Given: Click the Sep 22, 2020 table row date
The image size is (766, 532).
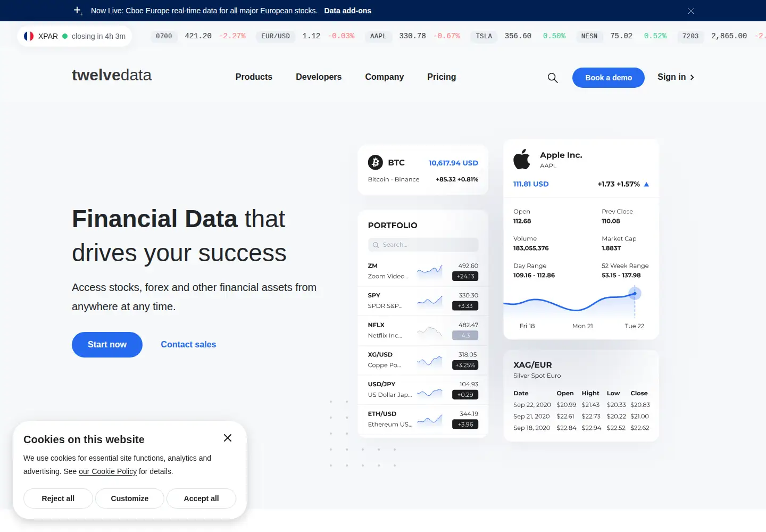Looking at the screenshot, I should click(532, 405).
